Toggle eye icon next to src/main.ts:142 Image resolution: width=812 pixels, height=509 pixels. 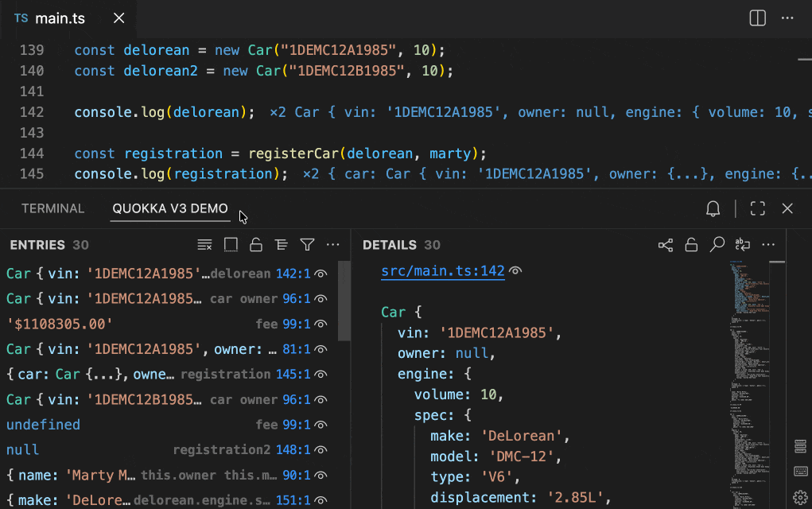coord(515,271)
